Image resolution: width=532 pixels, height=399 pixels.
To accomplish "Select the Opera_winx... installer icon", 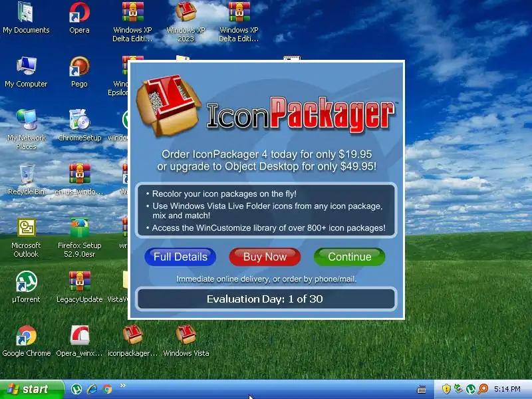I will 79,341.
